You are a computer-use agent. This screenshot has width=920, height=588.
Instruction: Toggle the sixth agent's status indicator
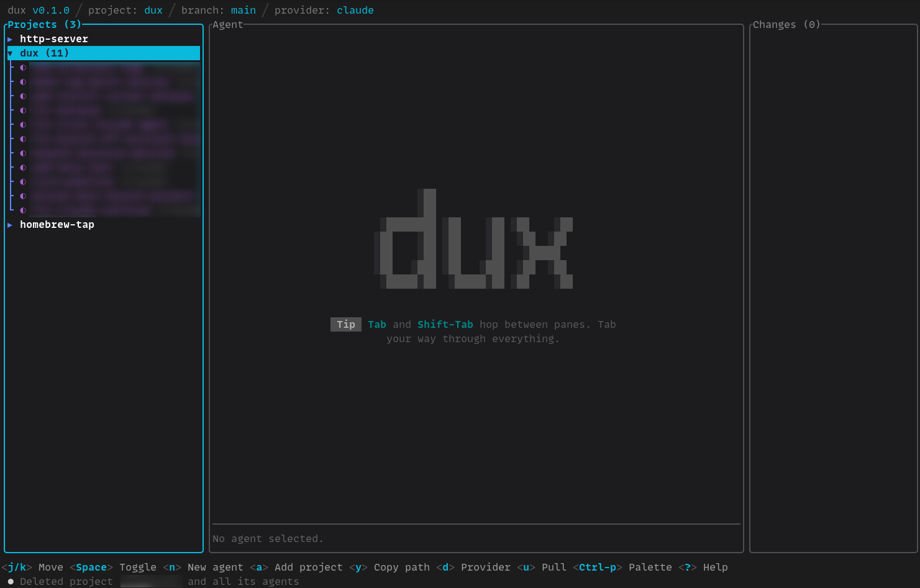(22, 139)
